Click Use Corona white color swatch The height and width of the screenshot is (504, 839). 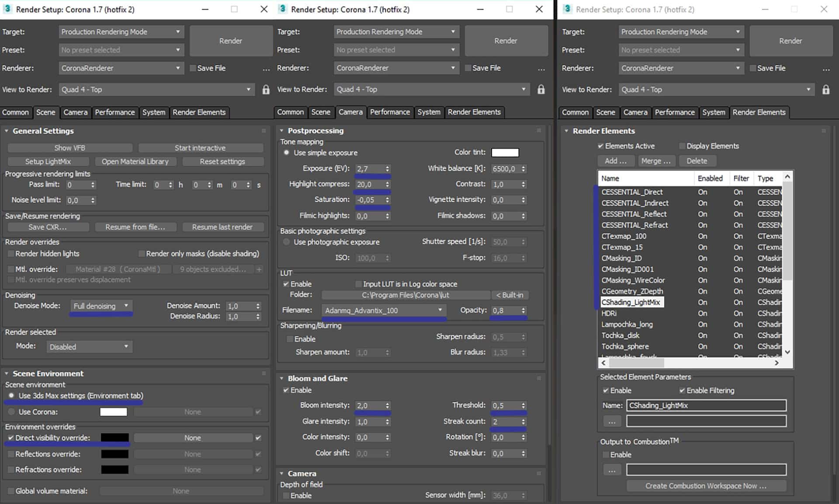coord(114,412)
